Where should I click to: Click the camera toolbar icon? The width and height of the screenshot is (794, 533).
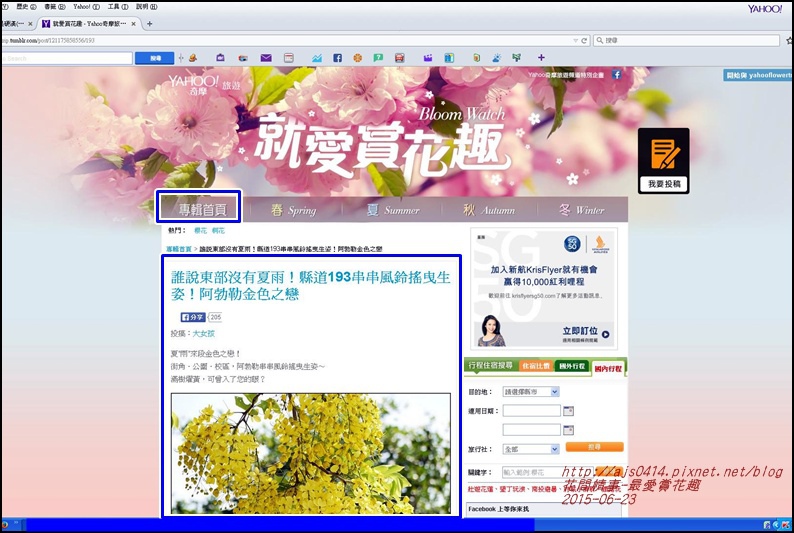coord(243,58)
